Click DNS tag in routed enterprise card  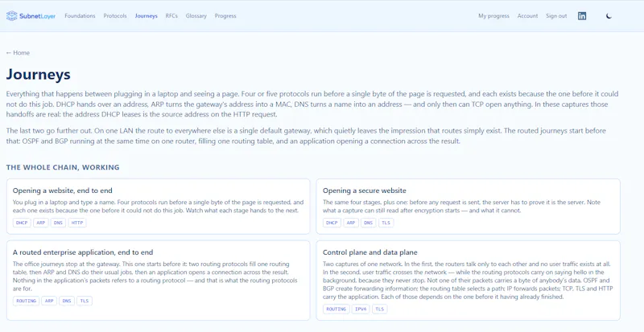[67, 301]
